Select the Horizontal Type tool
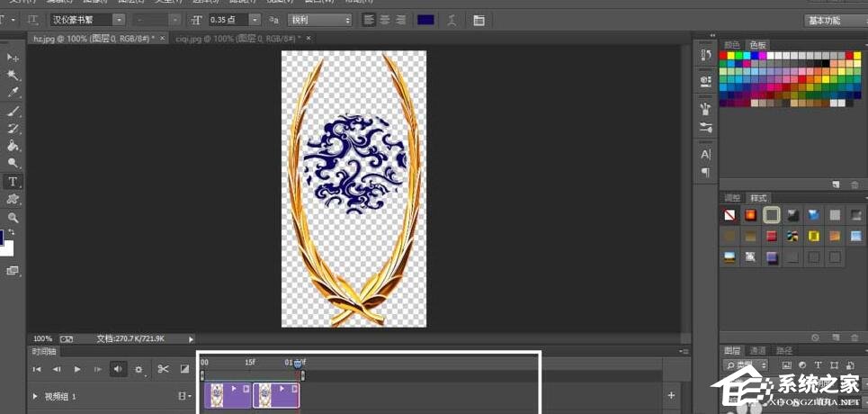Viewport: 868px width, 414px height. [x=13, y=181]
